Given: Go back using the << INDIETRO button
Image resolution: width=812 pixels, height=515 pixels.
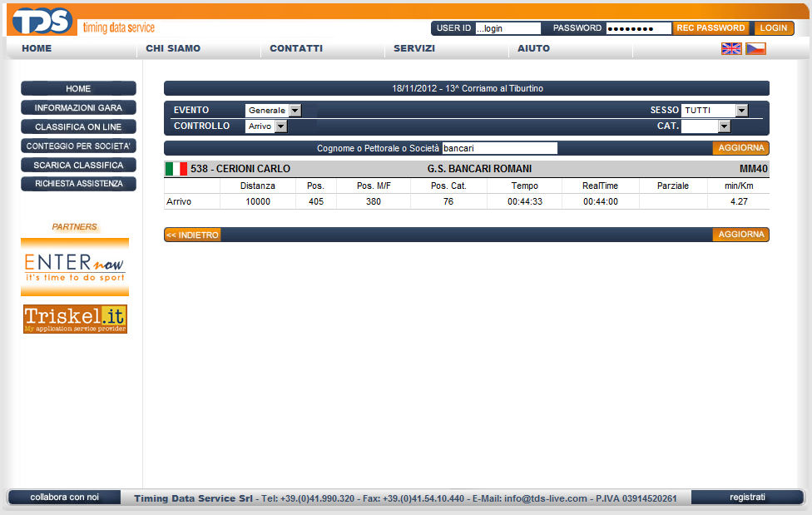Looking at the screenshot, I should (192, 235).
